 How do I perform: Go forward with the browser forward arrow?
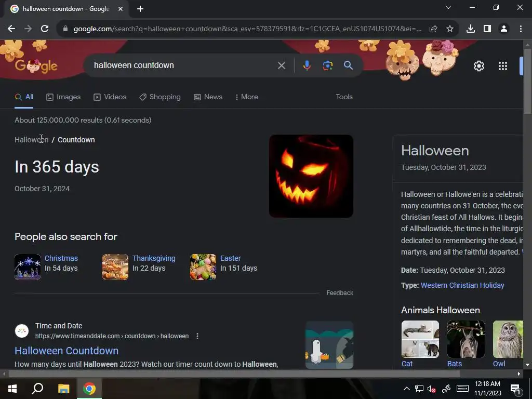pyautogui.click(x=28, y=29)
